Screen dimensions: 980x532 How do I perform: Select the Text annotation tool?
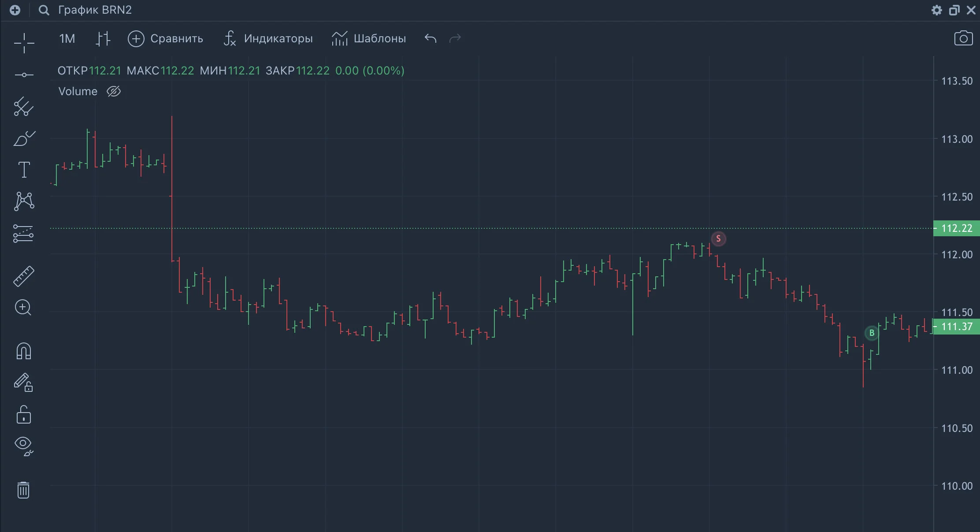(24, 170)
